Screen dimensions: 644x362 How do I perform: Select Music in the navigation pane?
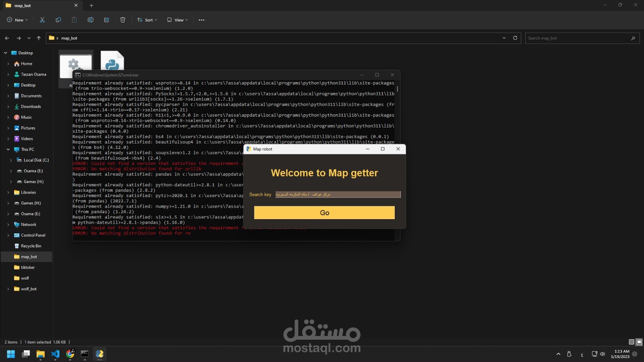point(26,117)
